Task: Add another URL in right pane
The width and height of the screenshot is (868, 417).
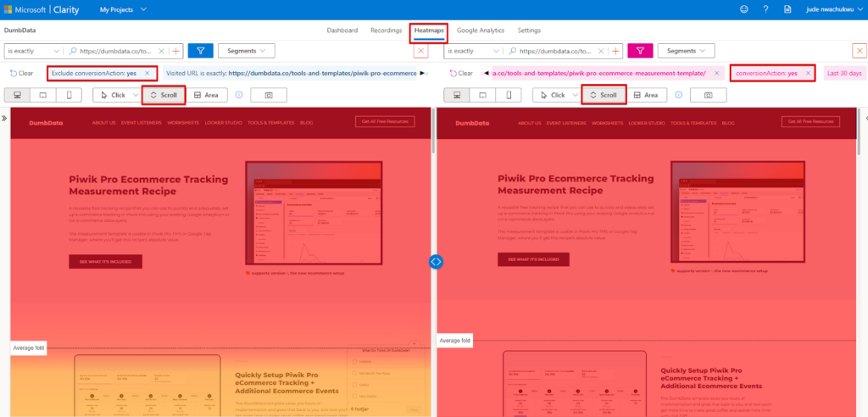Action: coord(615,51)
